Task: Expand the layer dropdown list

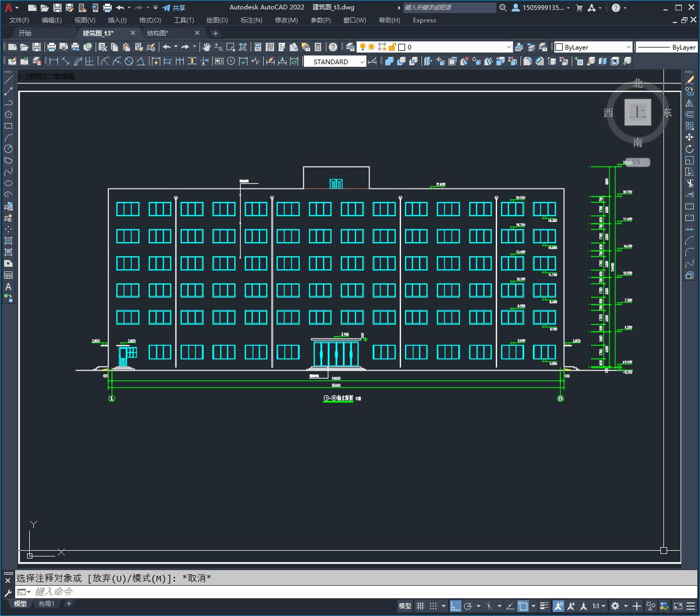Action: 455,47
